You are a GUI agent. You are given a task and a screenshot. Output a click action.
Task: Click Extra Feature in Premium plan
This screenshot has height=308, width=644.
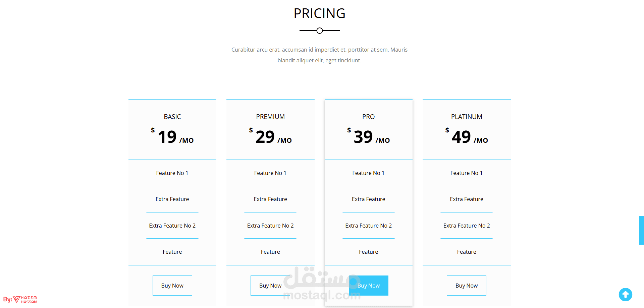[270, 199]
